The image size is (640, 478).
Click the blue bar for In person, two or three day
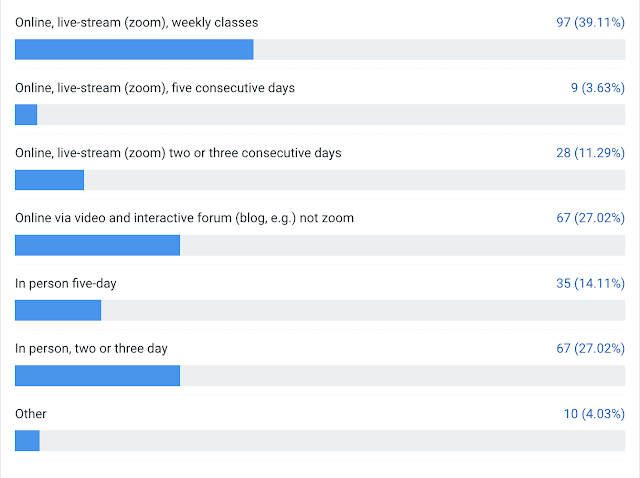click(x=98, y=376)
